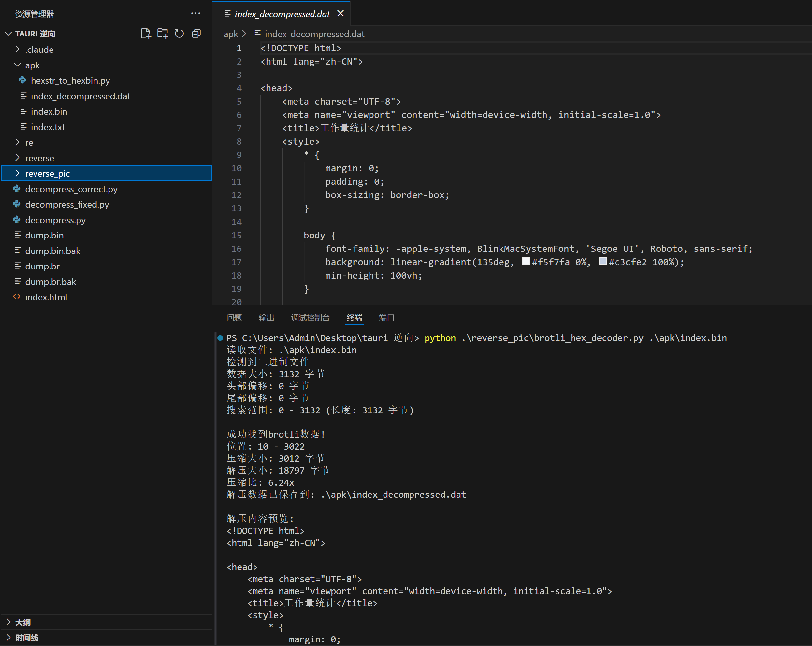Screen dimensions: 812x646
Task: Click the apk breadcrumb link
Action: click(230, 34)
